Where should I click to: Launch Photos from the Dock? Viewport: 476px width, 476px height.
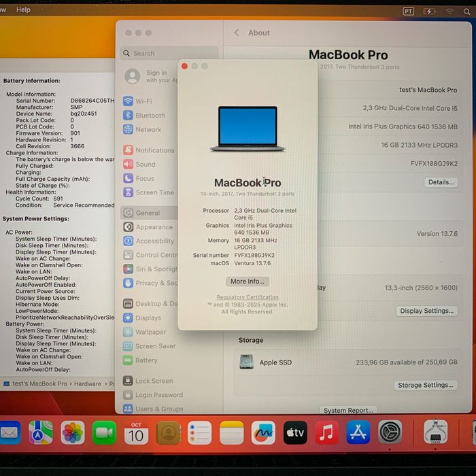click(x=73, y=432)
